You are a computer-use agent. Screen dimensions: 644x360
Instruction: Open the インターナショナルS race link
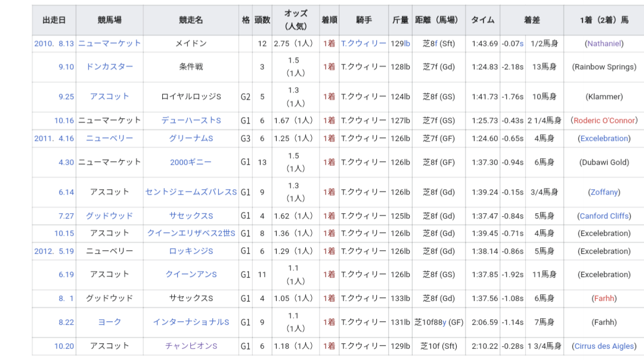tap(191, 322)
